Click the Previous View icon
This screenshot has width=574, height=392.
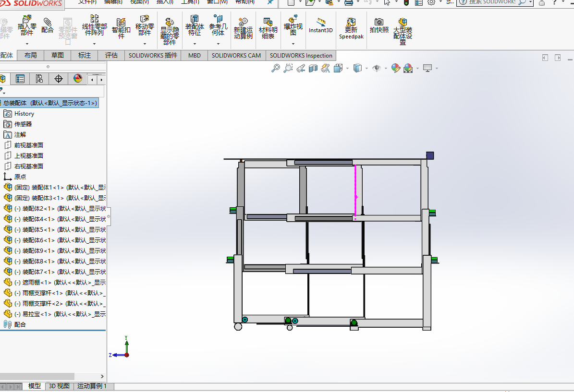pyautogui.click(x=301, y=68)
